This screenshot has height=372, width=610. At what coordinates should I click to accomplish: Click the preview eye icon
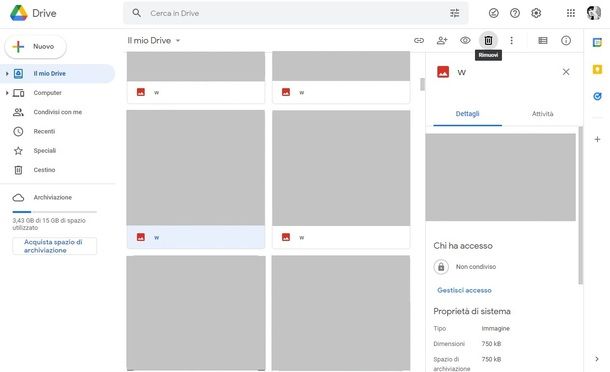[465, 40]
